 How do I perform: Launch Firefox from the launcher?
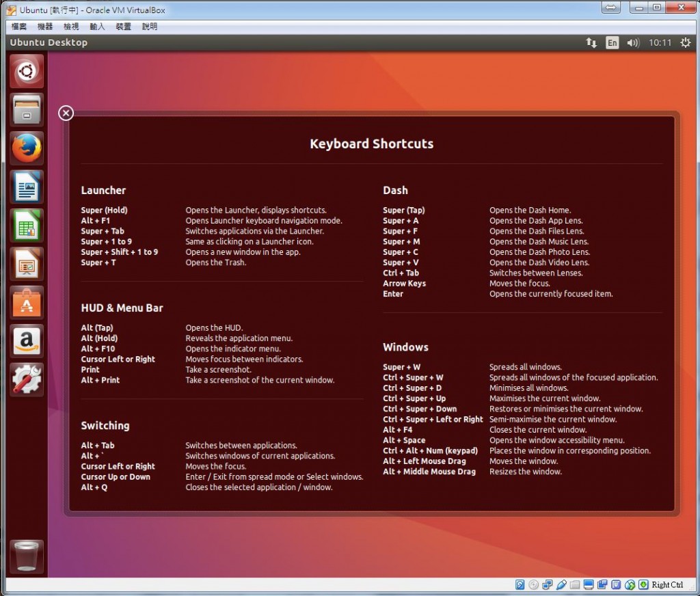pyautogui.click(x=27, y=148)
